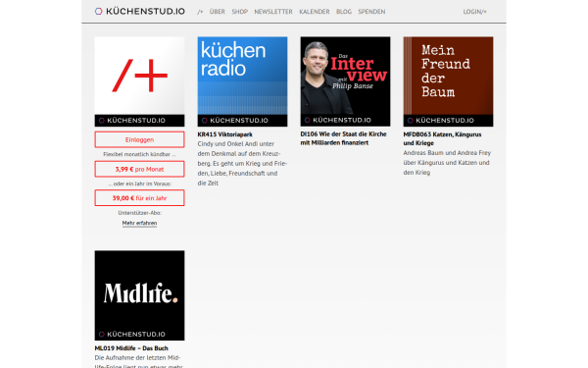Open the /+ subscription cover image
The image size is (588, 368).
139,81
